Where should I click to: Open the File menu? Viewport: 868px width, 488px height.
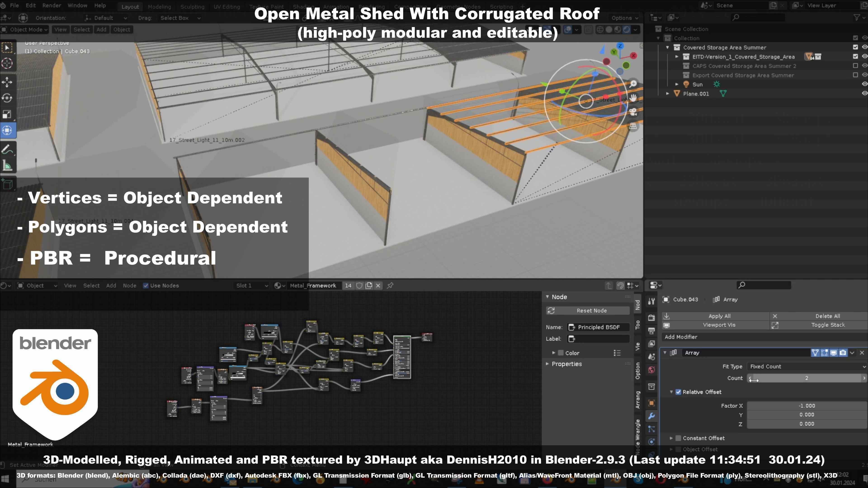click(14, 5)
